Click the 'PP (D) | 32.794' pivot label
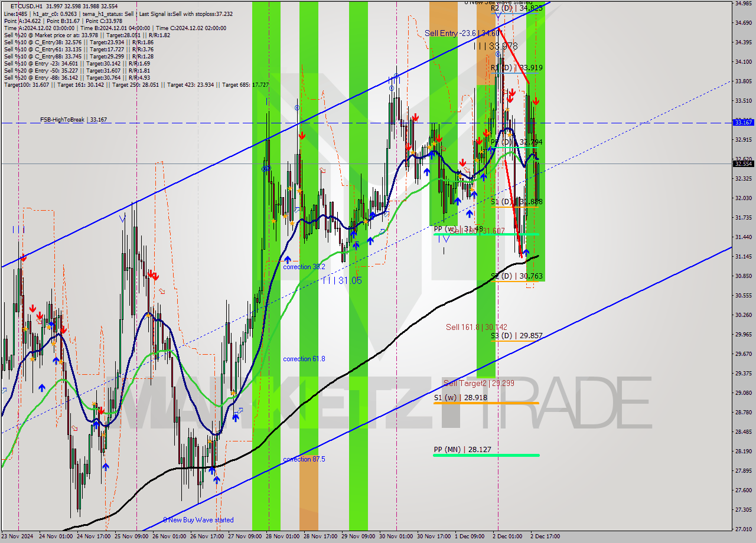The width and height of the screenshot is (756, 543). [x=517, y=142]
